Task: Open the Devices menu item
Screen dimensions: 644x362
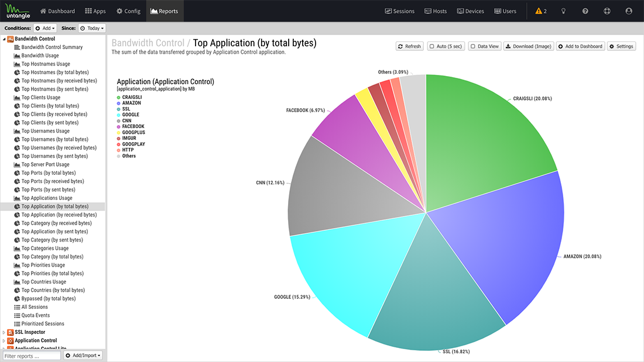Action: (x=471, y=11)
